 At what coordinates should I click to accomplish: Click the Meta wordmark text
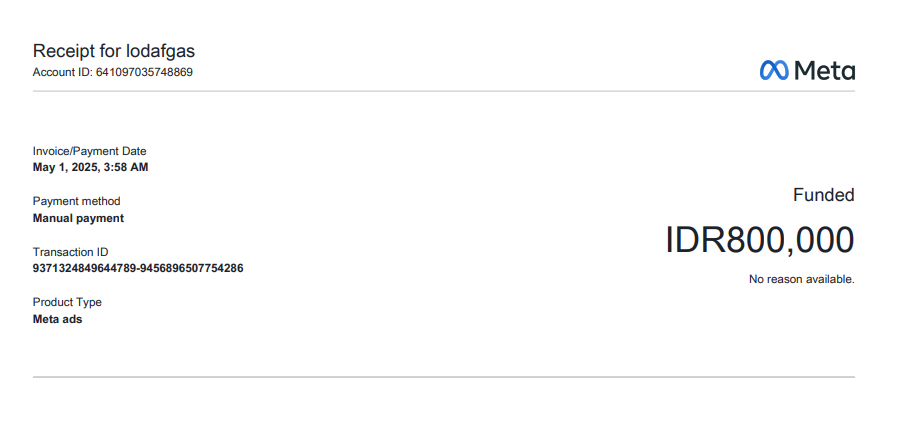click(824, 70)
